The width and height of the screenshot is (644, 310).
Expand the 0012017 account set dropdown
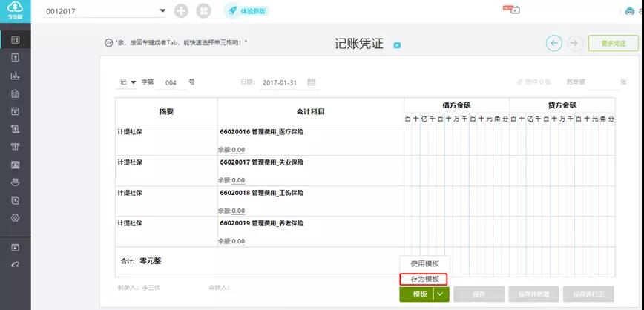click(162, 11)
